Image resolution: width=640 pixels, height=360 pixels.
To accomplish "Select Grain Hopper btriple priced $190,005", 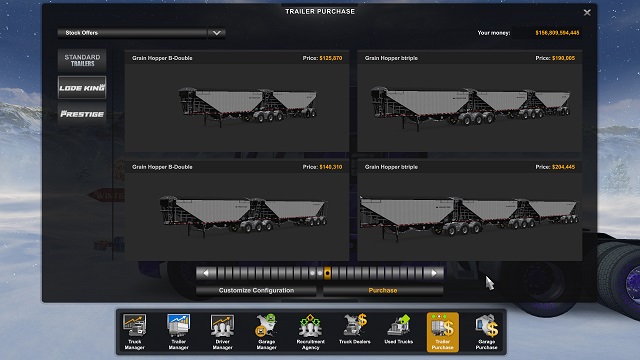I will 469,102.
